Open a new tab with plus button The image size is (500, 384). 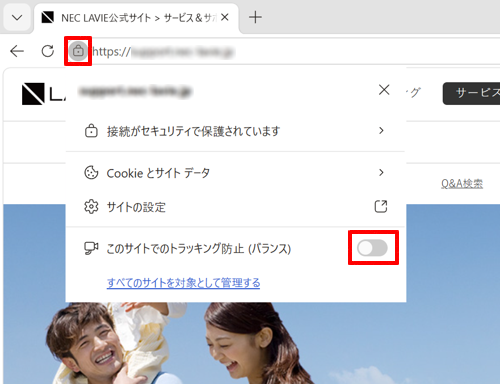pyautogui.click(x=255, y=17)
